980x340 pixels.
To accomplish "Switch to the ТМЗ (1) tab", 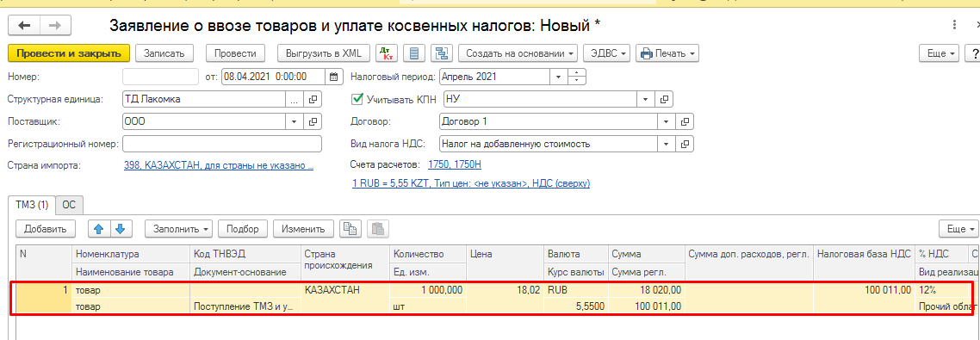I will coord(32,204).
